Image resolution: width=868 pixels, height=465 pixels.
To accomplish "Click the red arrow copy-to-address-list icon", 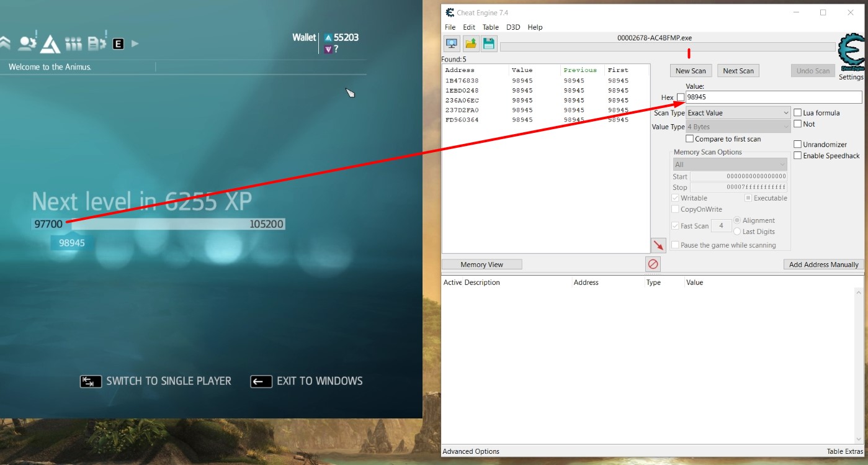I will coord(658,245).
